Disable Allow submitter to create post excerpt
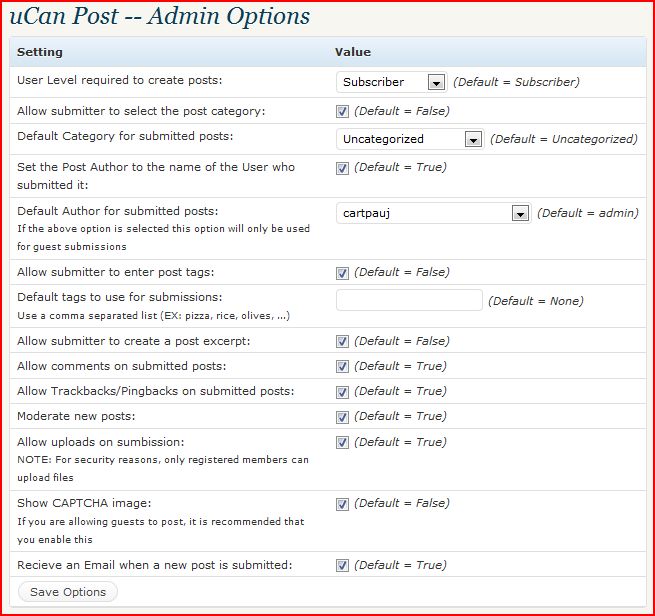This screenshot has width=655, height=616. tap(342, 342)
